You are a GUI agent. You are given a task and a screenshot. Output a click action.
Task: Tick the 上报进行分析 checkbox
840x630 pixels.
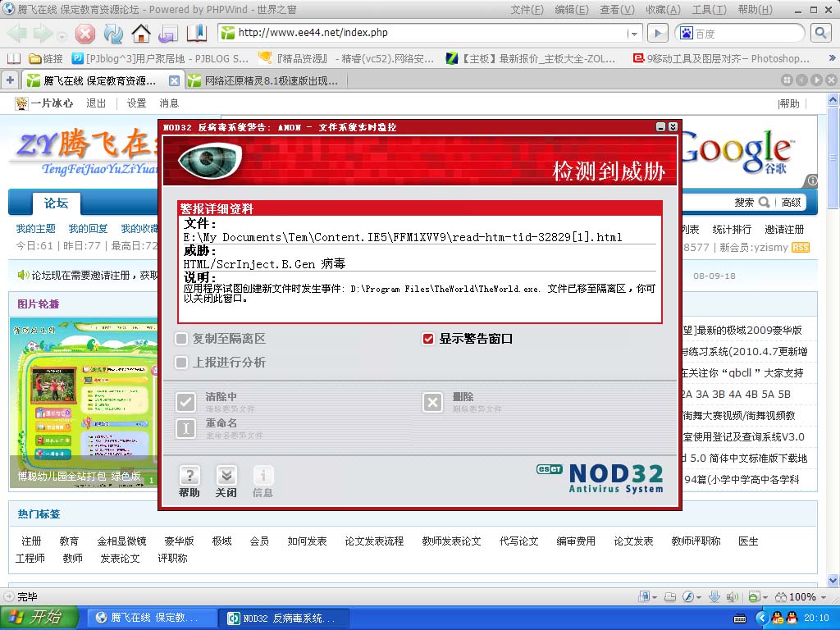pos(181,363)
